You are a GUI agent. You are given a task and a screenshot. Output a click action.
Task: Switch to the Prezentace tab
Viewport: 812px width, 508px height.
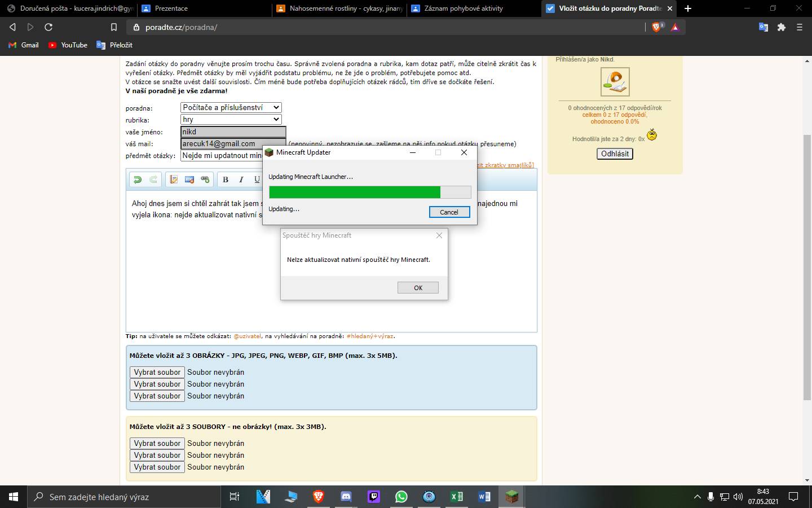coord(205,8)
